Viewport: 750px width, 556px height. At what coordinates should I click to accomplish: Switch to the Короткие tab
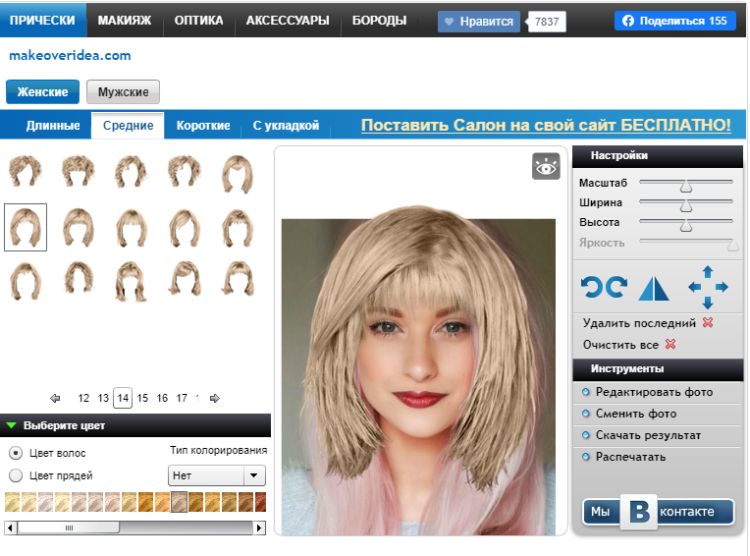(x=203, y=126)
